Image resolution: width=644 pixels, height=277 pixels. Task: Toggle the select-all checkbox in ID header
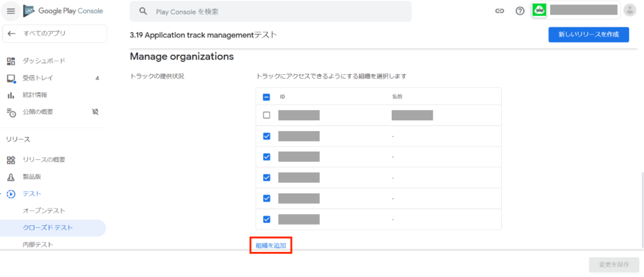[266, 98]
